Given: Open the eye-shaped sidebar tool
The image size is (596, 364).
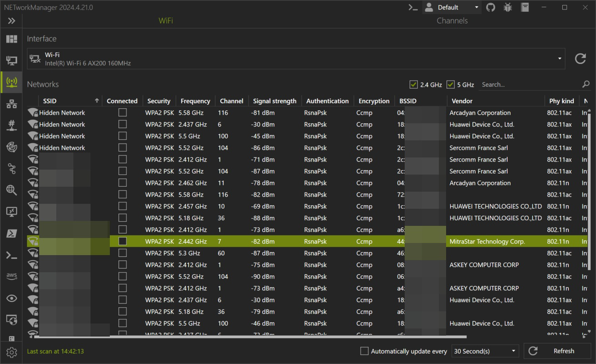Looking at the screenshot, I should point(11,298).
